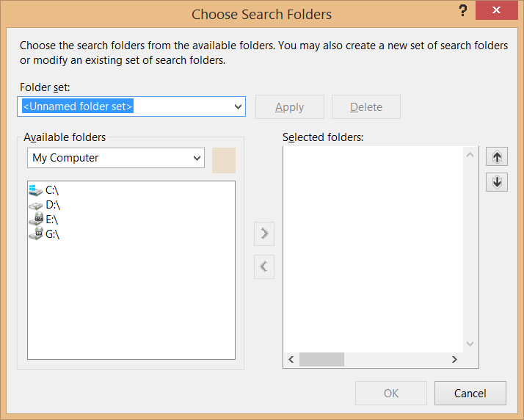Open the Folder set dropdown
The height and width of the screenshot is (420, 524).
point(238,106)
